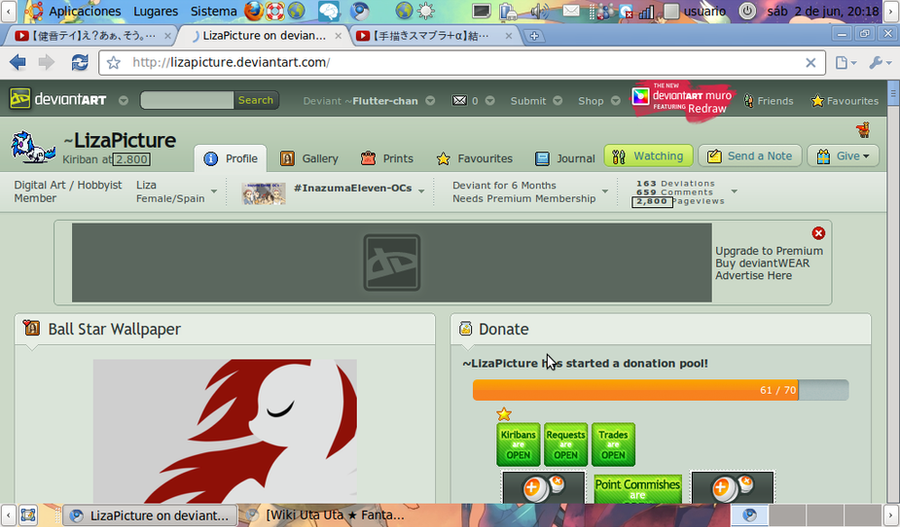Open a new browser tab
Viewport: 900px width, 527px height.
[534, 36]
